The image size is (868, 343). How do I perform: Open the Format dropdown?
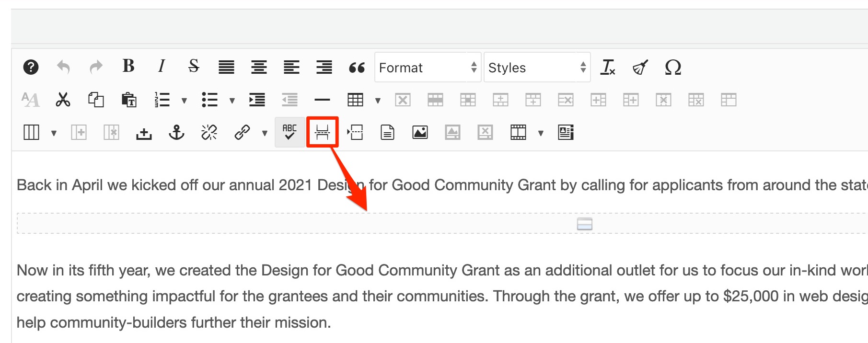tap(428, 68)
